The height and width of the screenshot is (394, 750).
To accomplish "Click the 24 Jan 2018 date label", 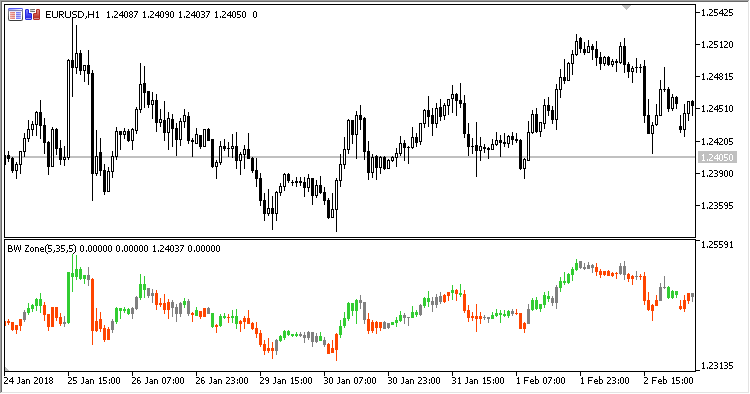I will (29, 381).
